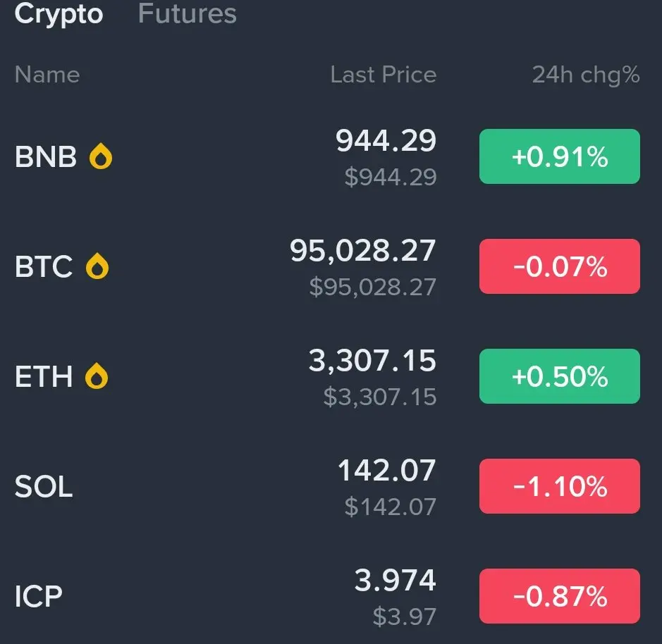Image resolution: width=662 pixels, height=644 pixels.
Task: Click the flame icon next to ETH
Action: pyautogui.click(x=97, y=376)
